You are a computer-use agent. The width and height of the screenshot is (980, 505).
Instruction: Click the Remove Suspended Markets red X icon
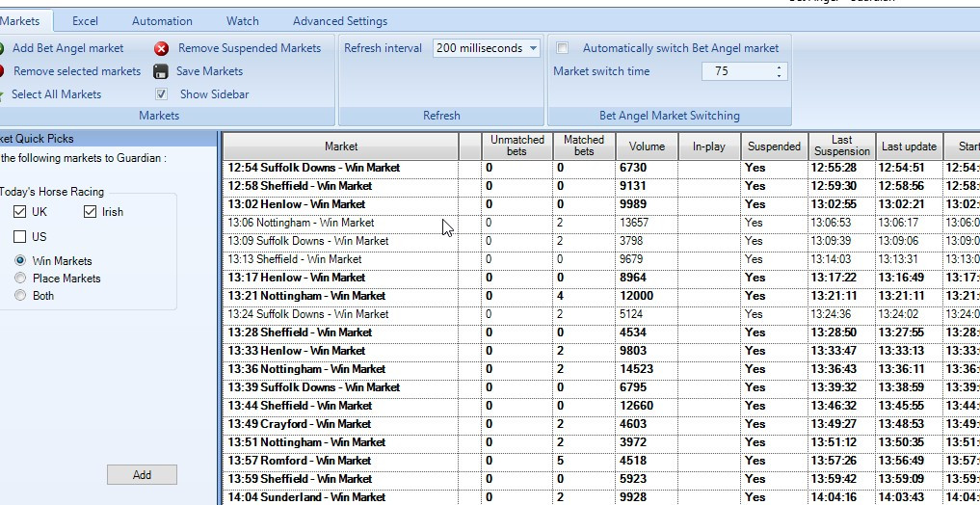[x=161, y=49]
